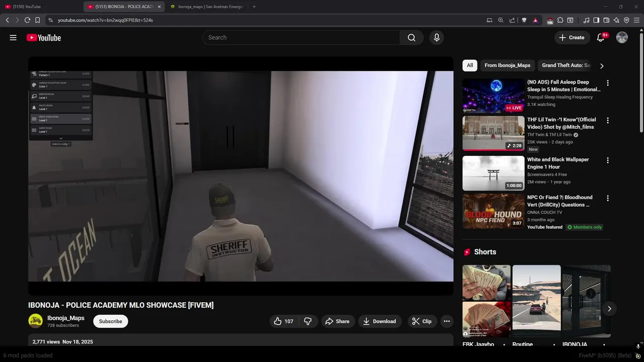Open the browser main menu icon
This screenshot has width=644, height=362.
(x=637, y=20)
